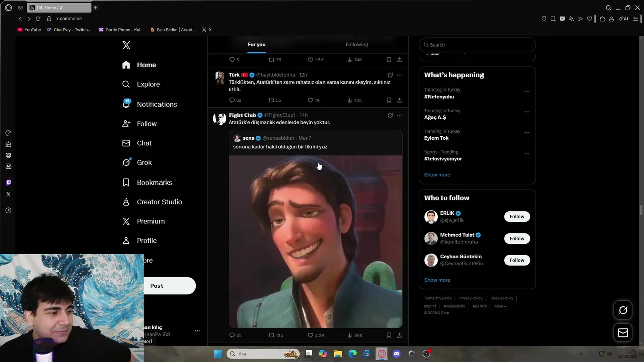Open Chat in the sidebar
This screenshot has width=644, height=362.
pyautogui.click(x=137, y=143)
